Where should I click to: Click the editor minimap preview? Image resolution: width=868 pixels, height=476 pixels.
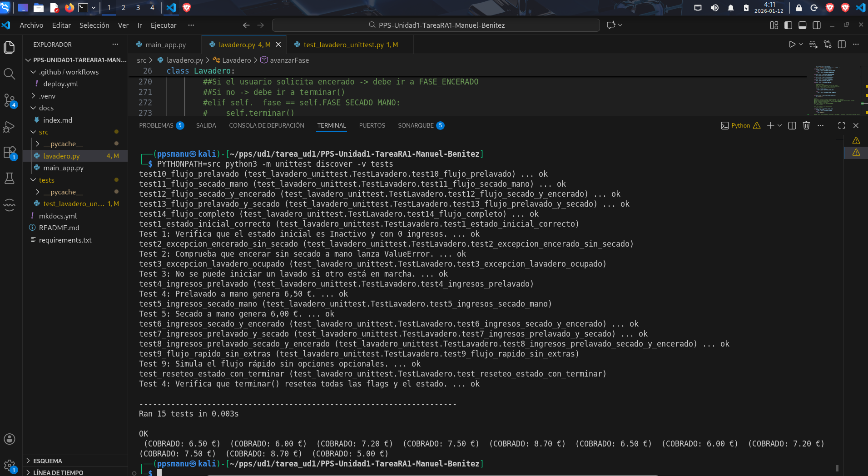click(835, 90)
